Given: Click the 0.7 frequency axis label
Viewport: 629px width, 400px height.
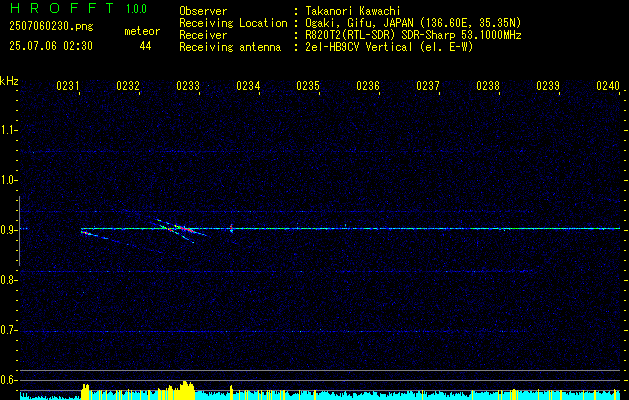Looking at the screenshot, I should 8,330.
